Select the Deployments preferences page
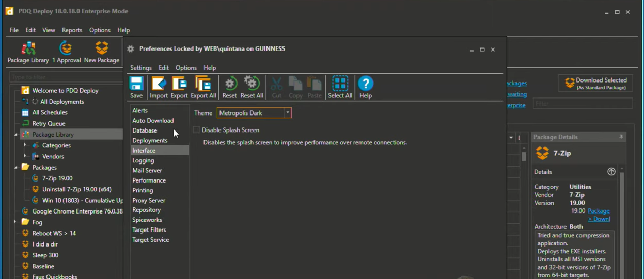The width and height of the screenshot is (644, 279). (x=150, y=140)
